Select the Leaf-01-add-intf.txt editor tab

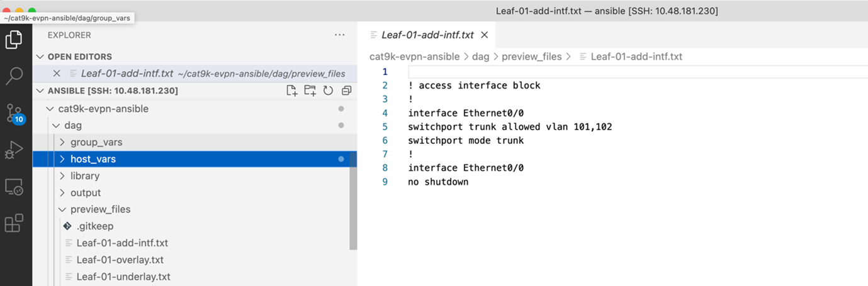pos(427,35)
